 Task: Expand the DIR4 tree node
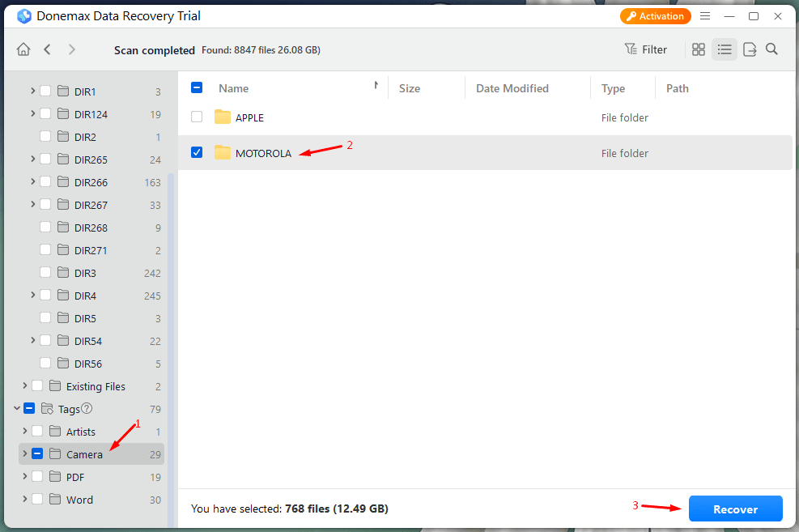(x=32, y=295)
